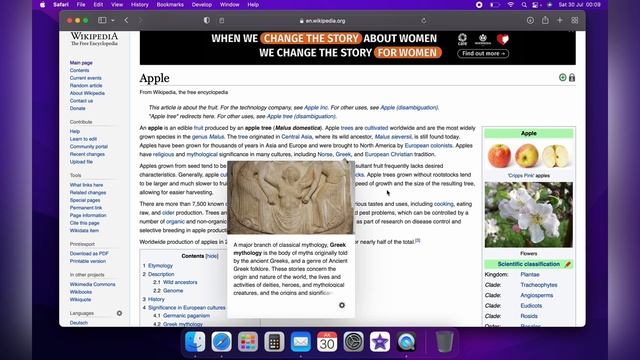Screen dimensions: 640x360
Task: Click the Cripps Pink apples image
Action: click(529, 156)
